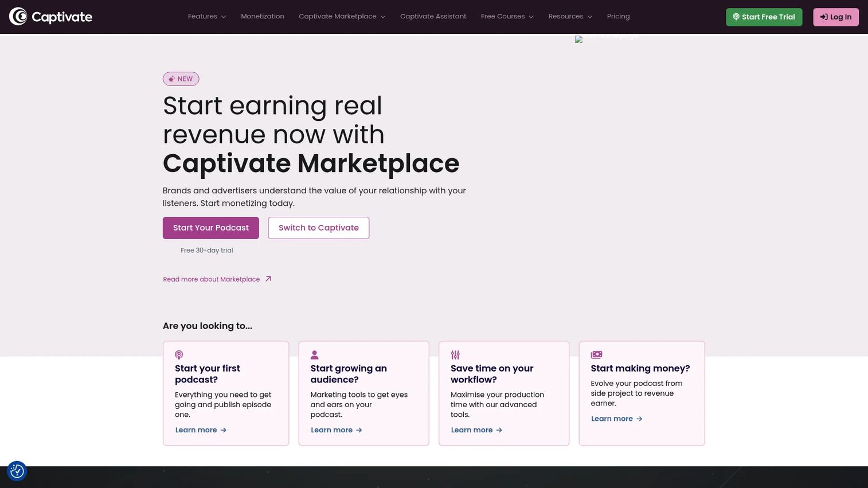Click the arrow icon beside 'Read more about Marketplace'
This screenshot has height=488, width=868.
pos(268,279)
